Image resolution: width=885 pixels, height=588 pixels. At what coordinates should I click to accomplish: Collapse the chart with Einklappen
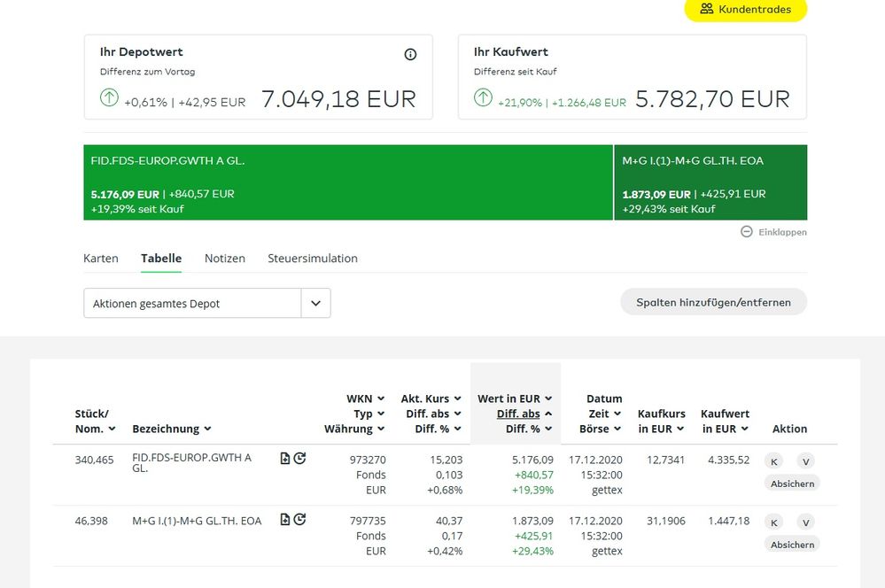(774, 232)
